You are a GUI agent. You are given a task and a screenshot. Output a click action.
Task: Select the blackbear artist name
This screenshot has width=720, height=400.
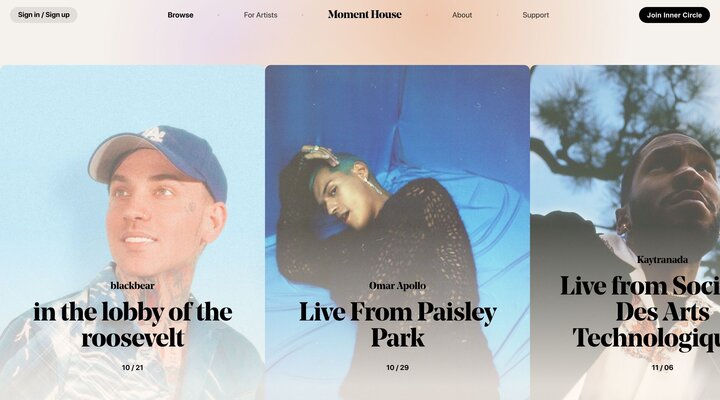click(132, 286)
